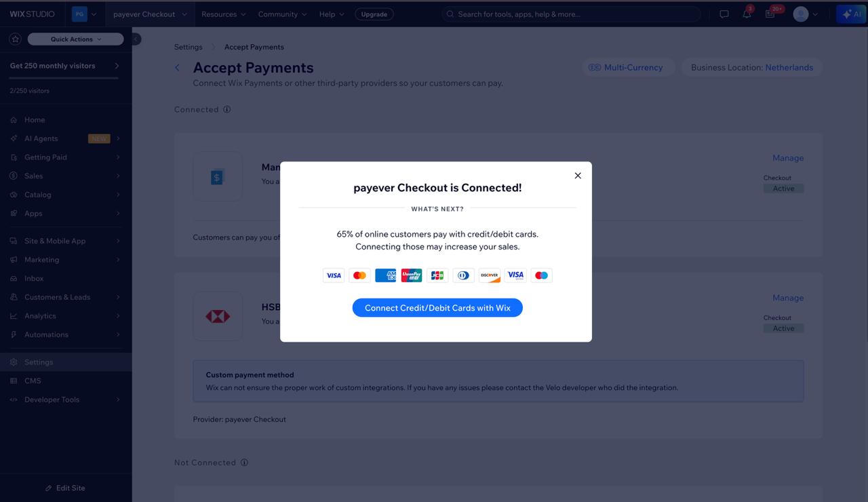Launch the AI assistant button
Screen dimensions: 868x502
pyautogui.click(x=851, y=14)
